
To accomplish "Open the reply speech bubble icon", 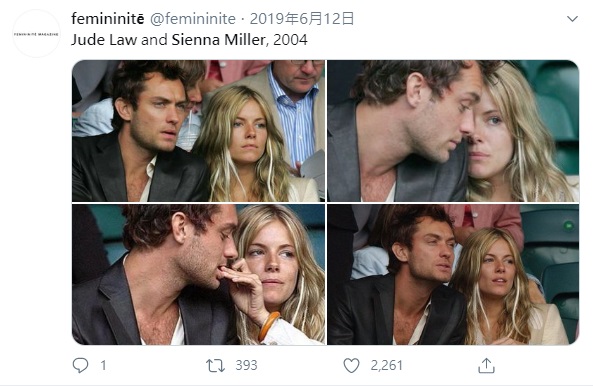I will point(80,365).
